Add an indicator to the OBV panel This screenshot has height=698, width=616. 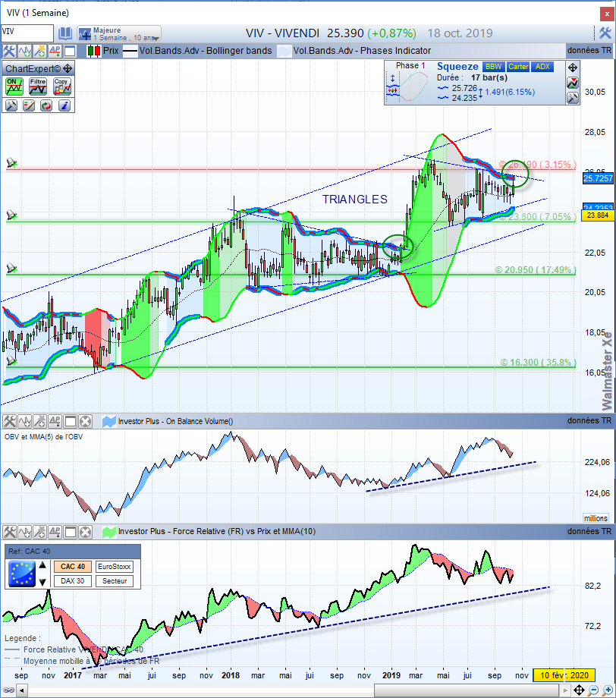(24, 421)
